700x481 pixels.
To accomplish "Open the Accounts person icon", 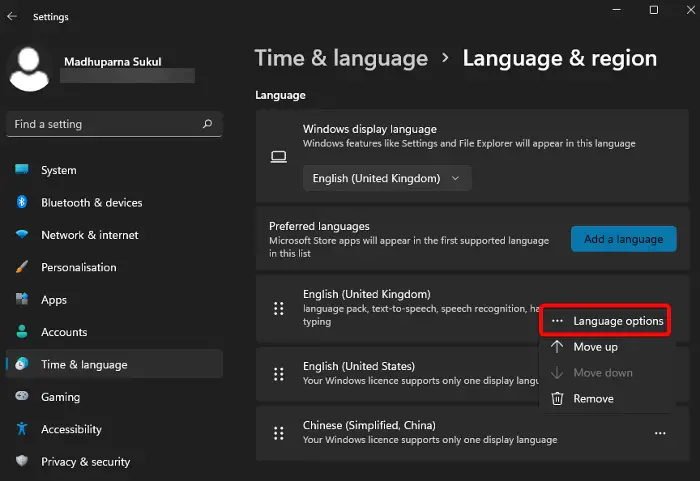I will coord(21,331).
